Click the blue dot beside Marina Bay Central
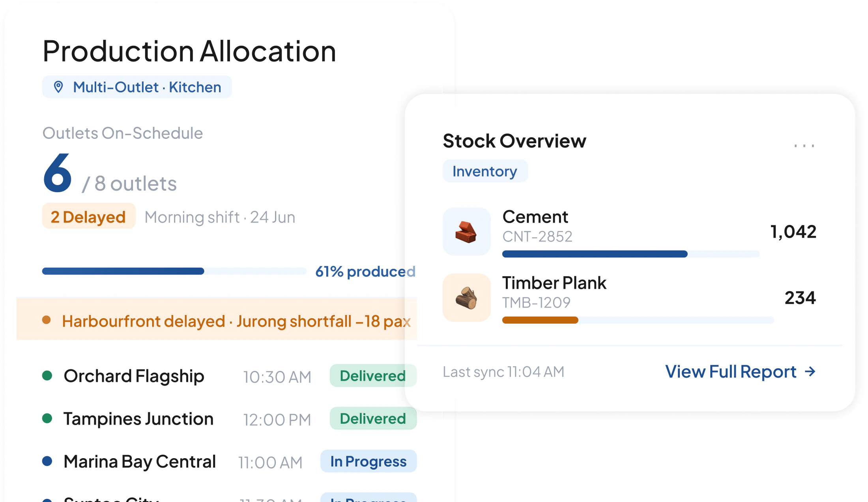This screenshot has height=502, width=868. point(47,461)
